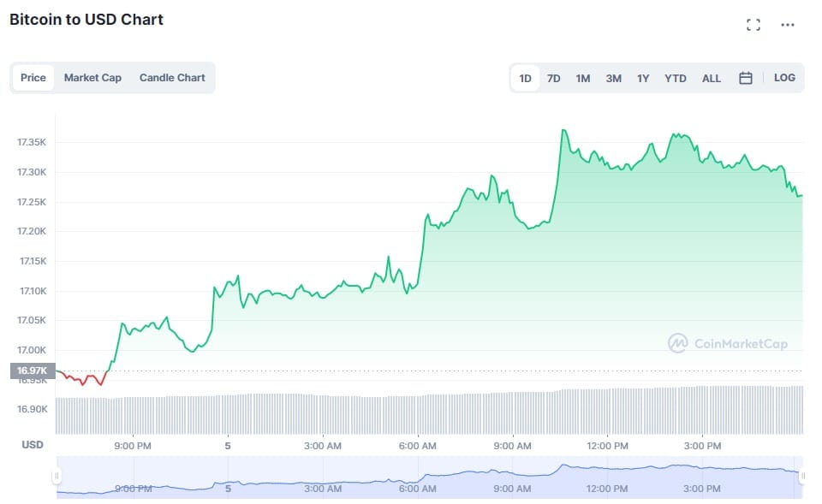Click the USD currency label
Image resolution: width=822 pixels, height=504 pixels.
(33, 445)
